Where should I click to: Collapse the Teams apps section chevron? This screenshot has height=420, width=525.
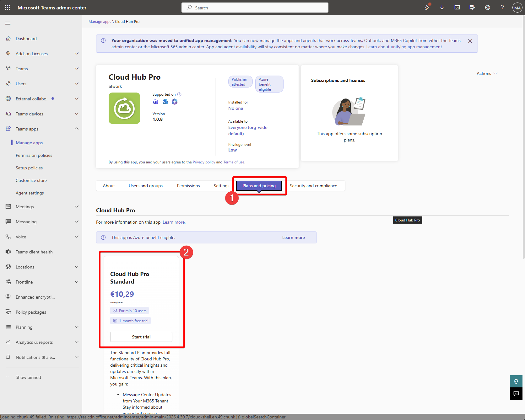[x=77, y=129]
